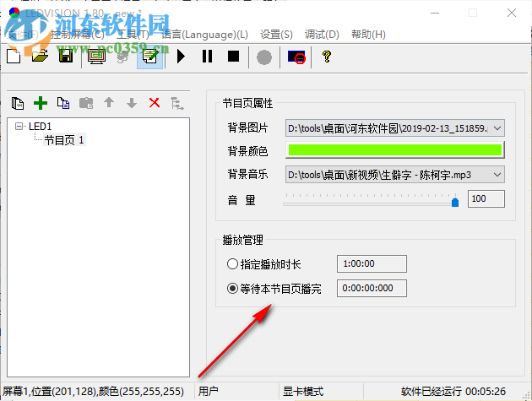
Task: Delete item with red X icon
Action: (155, 102)
